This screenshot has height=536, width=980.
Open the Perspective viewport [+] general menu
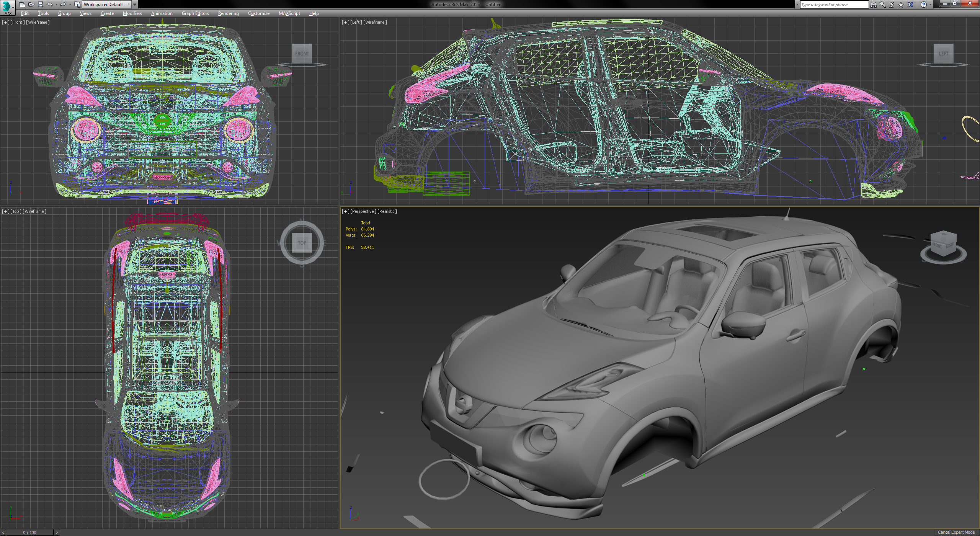coord(345,211)
